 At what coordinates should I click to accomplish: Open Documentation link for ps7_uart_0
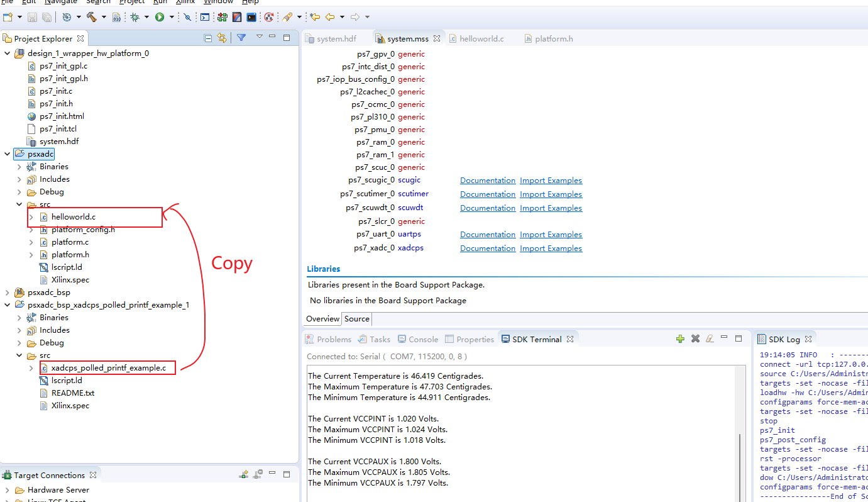[488, 235]
